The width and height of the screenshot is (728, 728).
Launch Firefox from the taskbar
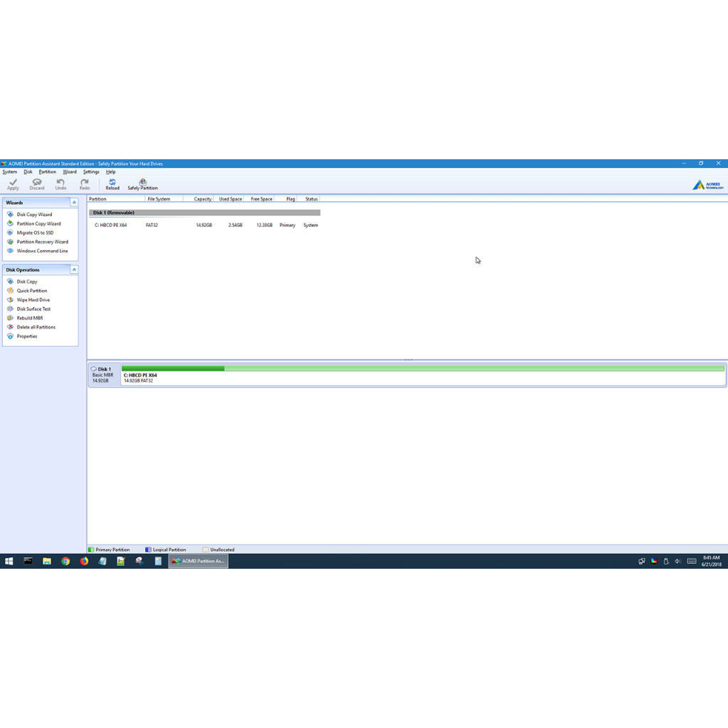pyautogui.click(x=84, y=561)
